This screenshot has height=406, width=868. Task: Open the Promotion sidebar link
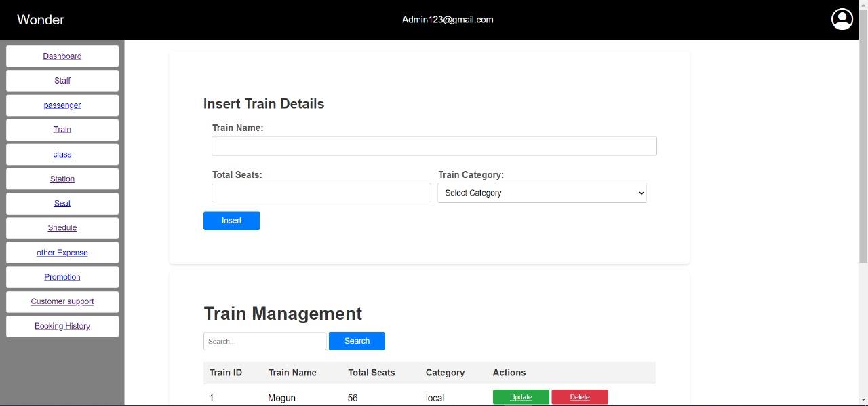pos(62,277)
